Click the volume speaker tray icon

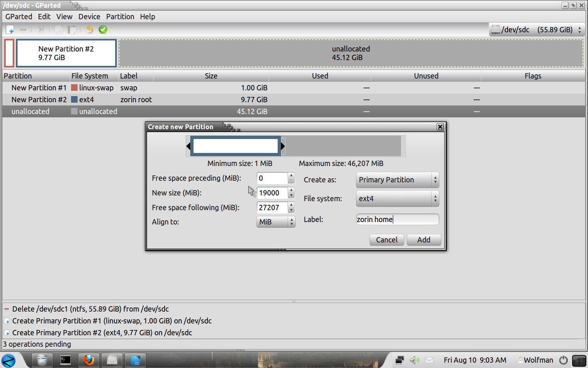pos(414,360)
